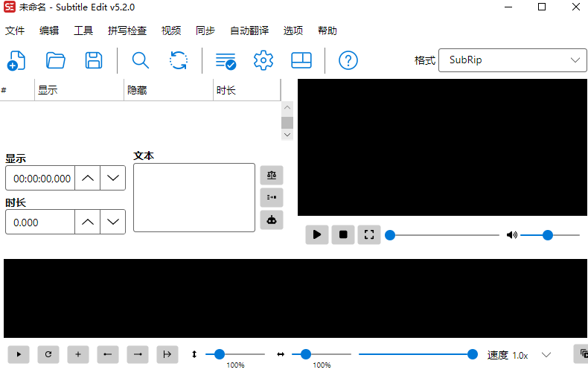
Task: Create a new subtitle file
Action: (x=16, y=60)
